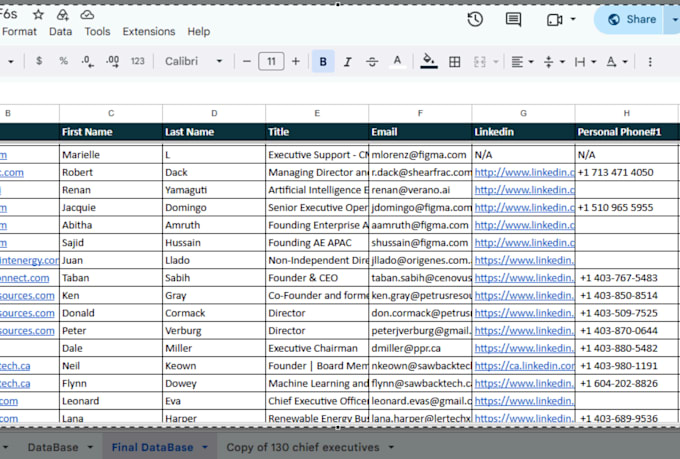
Task: Open Leonard Eva's LinkedIn link
Action: coord(524,401)
